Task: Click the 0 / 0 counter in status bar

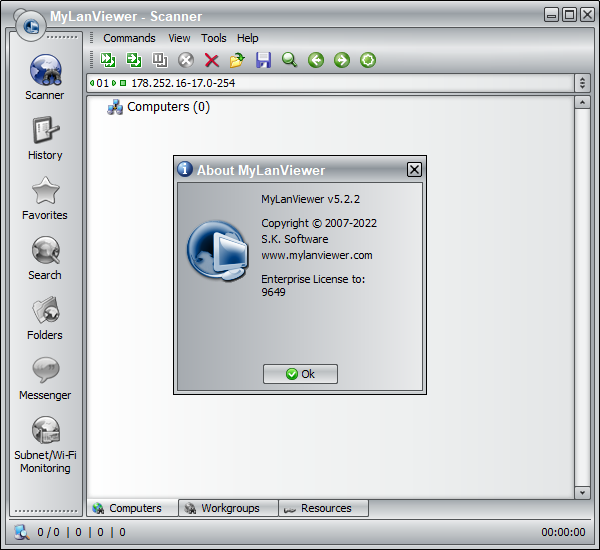Action: pyautogui.click(x=48, y=532)
